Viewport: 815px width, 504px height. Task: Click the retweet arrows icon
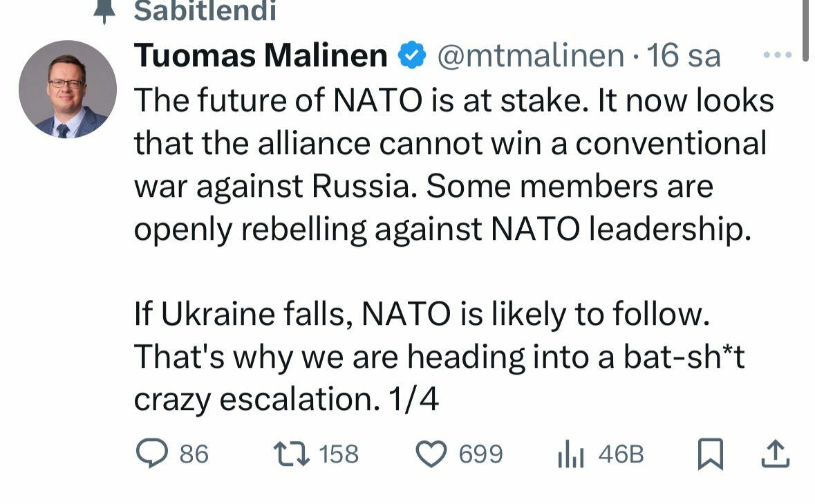[292, 454]
